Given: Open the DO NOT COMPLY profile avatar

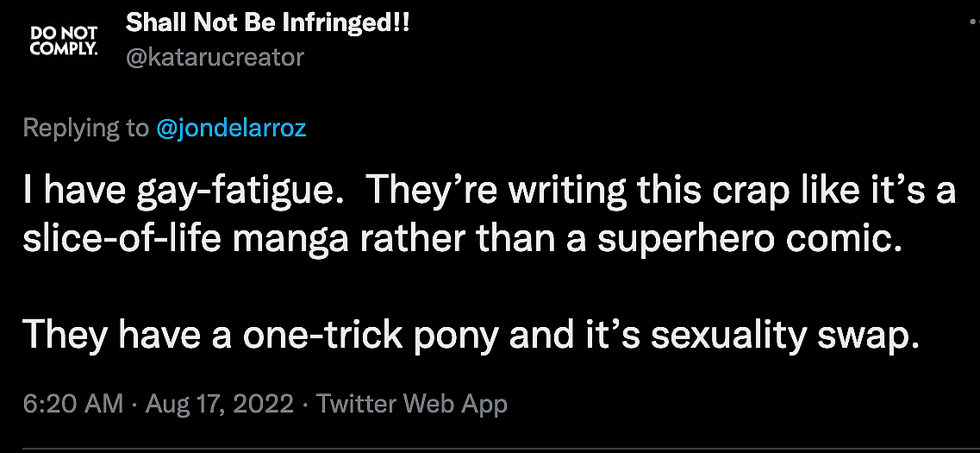Looking at the screenshot, I should 64,40.
